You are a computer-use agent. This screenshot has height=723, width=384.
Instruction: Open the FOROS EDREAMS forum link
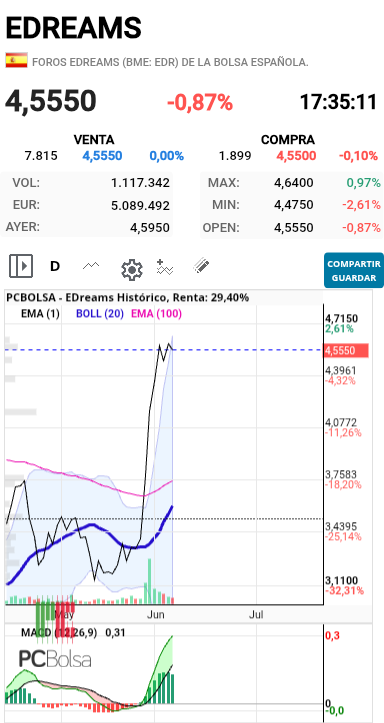(170, 62)
